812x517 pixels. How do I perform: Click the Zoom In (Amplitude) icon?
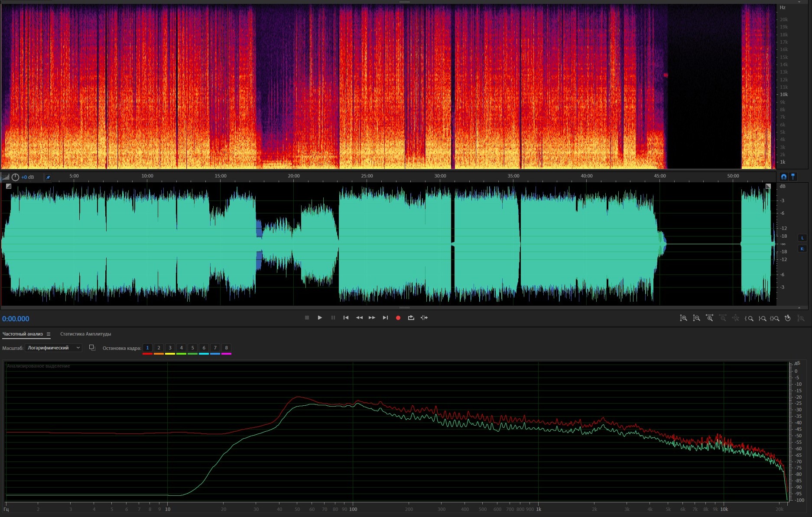pyautogui.click(x=683, y=318)
